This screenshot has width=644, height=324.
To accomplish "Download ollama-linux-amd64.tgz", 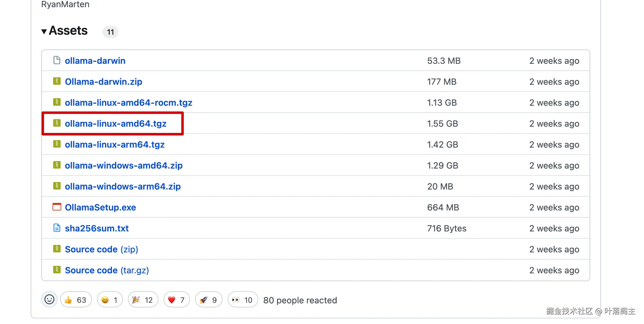I will click(116, 124).
